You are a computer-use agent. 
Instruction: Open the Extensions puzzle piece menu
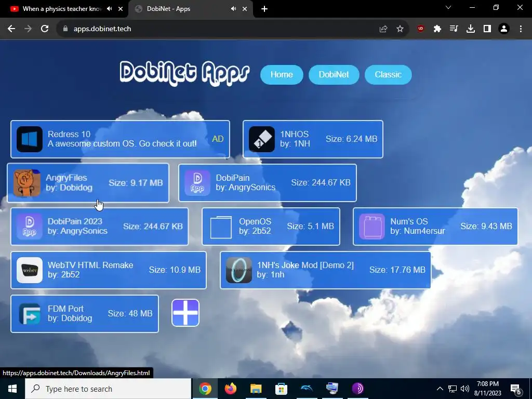click(437, 29)
